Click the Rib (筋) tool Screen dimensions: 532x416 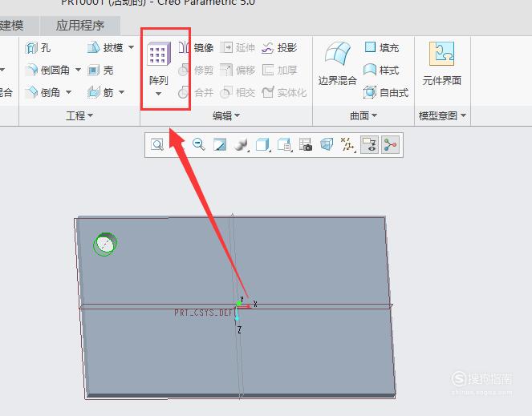point(100,92)
